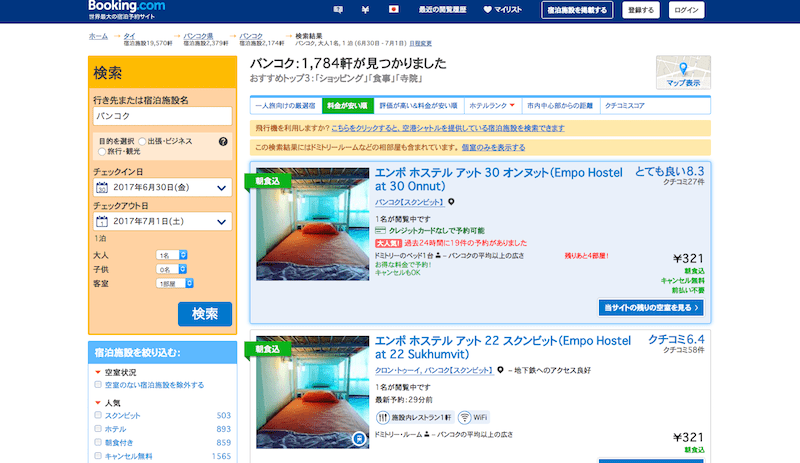The image size is (800, 463).
Task: Open the first hostel photo thumbnail
Action: (312, 224)
